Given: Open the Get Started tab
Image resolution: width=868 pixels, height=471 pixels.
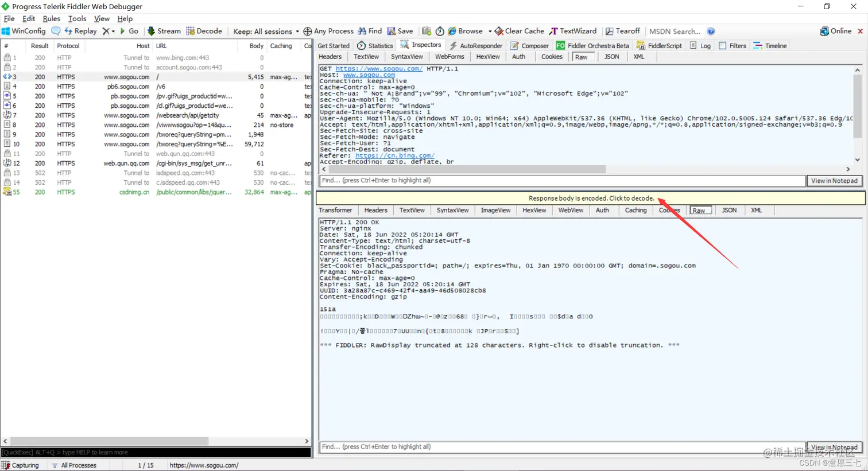Looking at the screenshot, I should pos(334,45).
